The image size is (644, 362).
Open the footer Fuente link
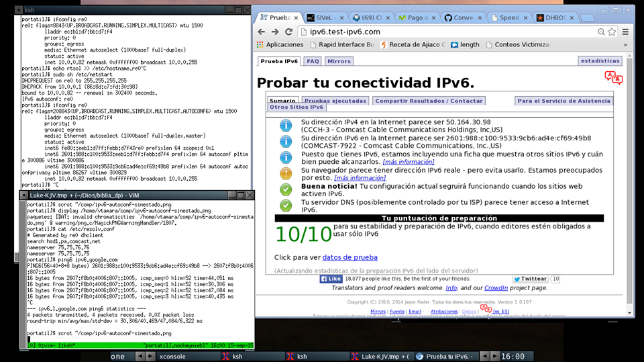point(397,312)
